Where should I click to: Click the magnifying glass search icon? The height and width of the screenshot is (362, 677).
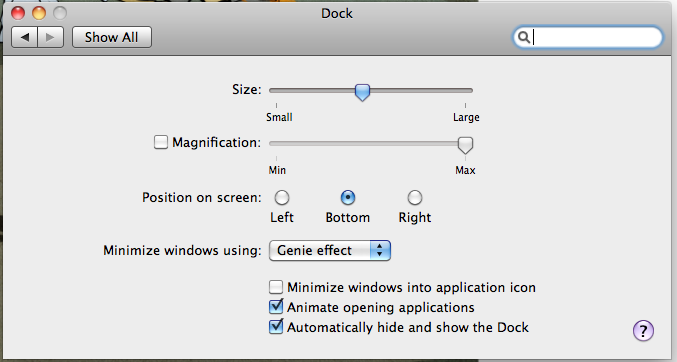click(x=523, y=37)
